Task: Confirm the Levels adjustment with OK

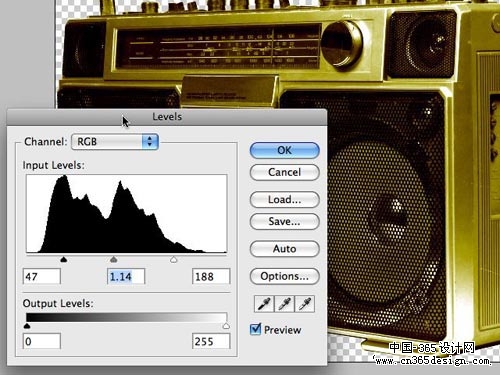Action: point(284,150)
